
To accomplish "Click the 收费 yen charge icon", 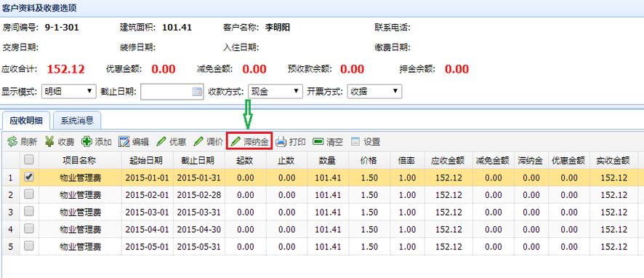I will click(49, 142).
